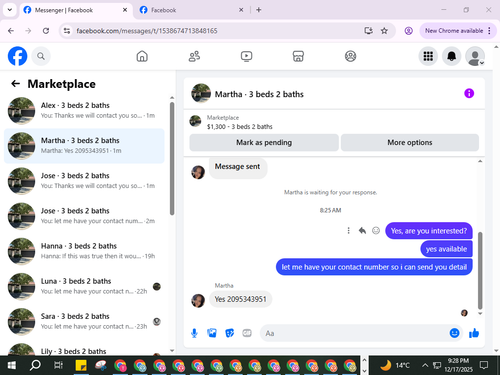Send a thumbs up like
This screenshot has width=500, height=375.
pos(474,333)
